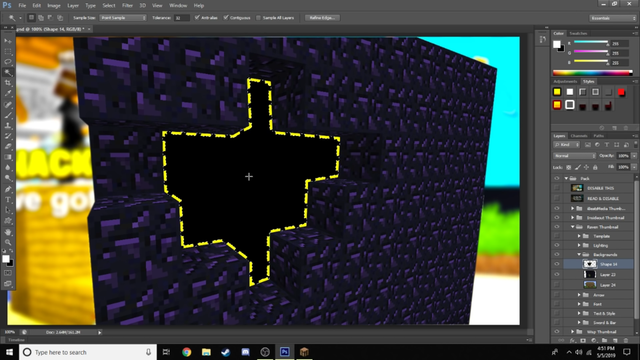Click the Refine Edge button

point(322,18)
